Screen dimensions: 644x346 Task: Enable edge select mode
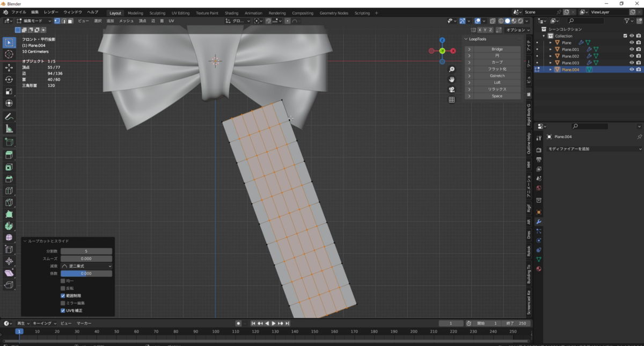[x=63, y=21]
